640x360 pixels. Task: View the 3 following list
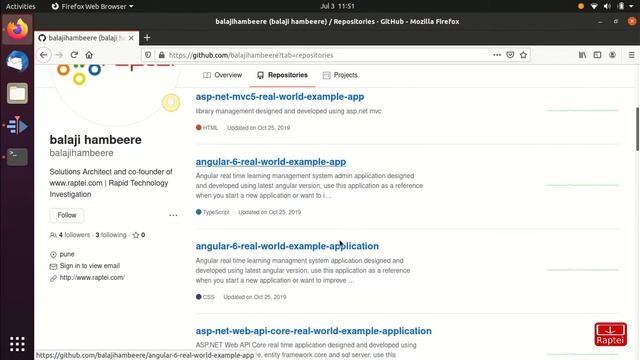coord(111,235)
